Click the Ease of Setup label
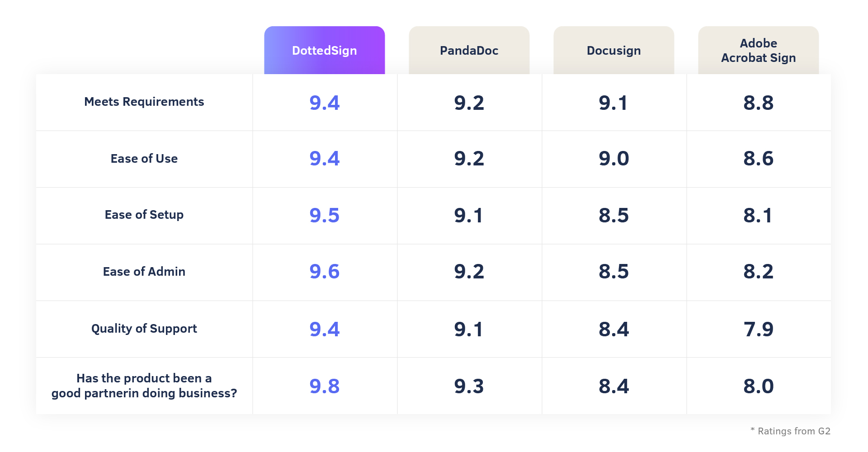 click(x=144, y=215)
